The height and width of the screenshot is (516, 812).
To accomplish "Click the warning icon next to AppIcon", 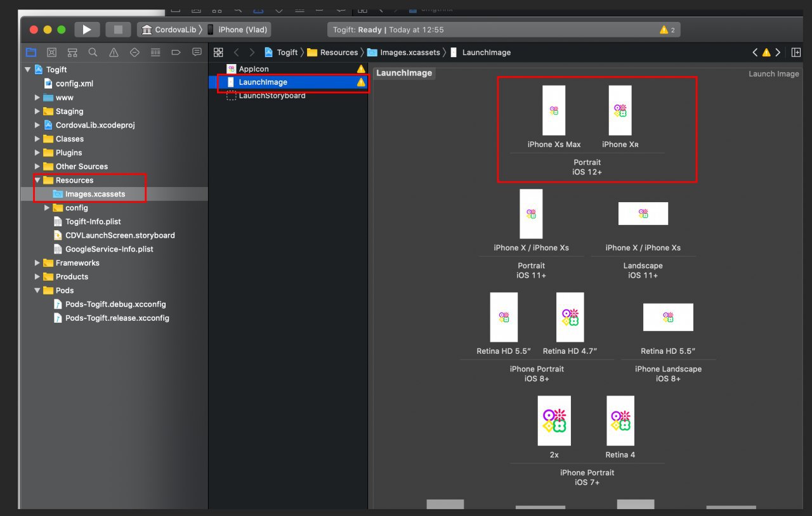I will [x=361, y=68].
